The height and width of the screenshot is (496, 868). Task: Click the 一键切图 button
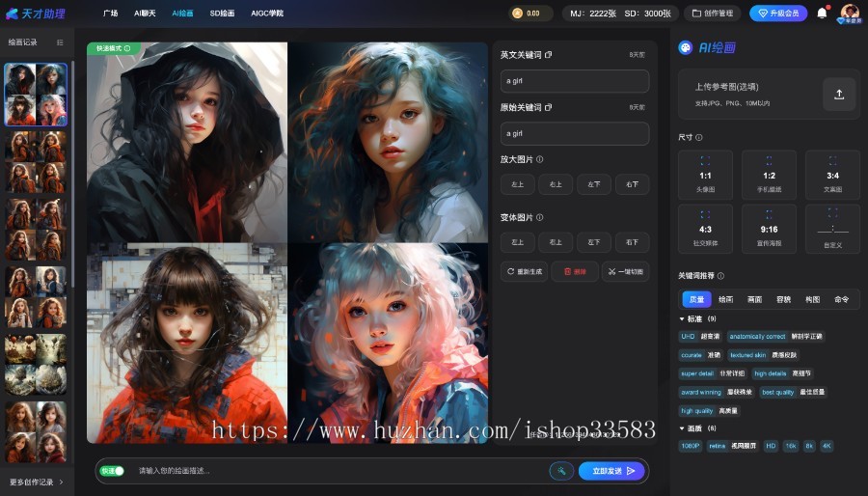pos(626,272)
